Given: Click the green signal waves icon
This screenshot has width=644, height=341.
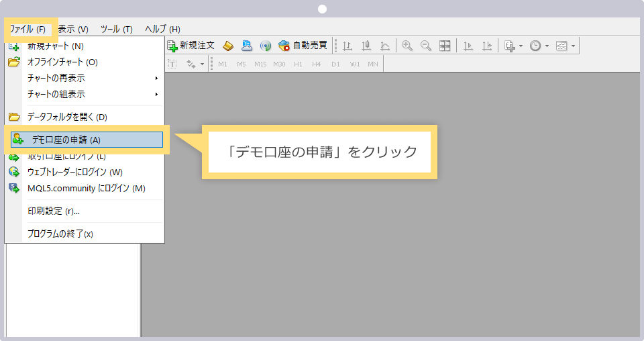Looking at the screenshot, I should pos(266,46).
